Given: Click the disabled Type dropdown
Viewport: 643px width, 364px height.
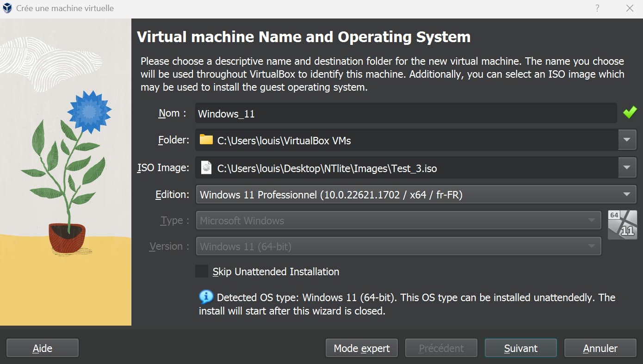Looking at the screenshot, I should pyautogui.click(x=398, y=221).
